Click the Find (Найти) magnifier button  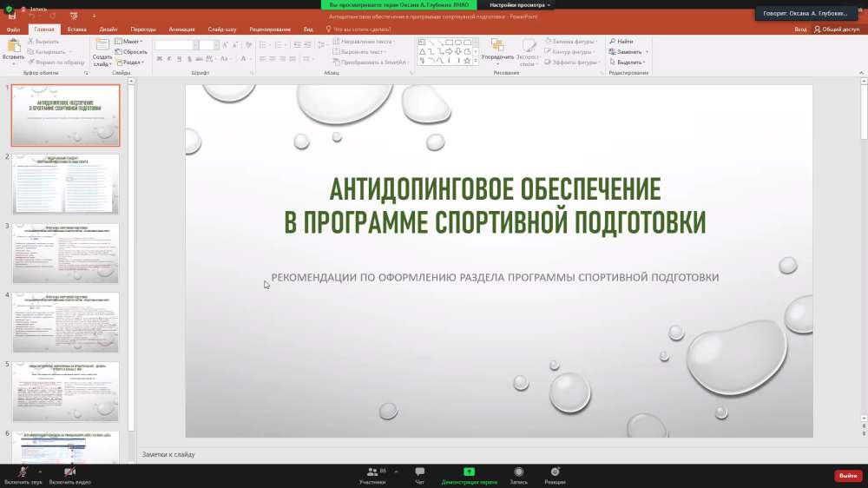click(x=621, y=42)
